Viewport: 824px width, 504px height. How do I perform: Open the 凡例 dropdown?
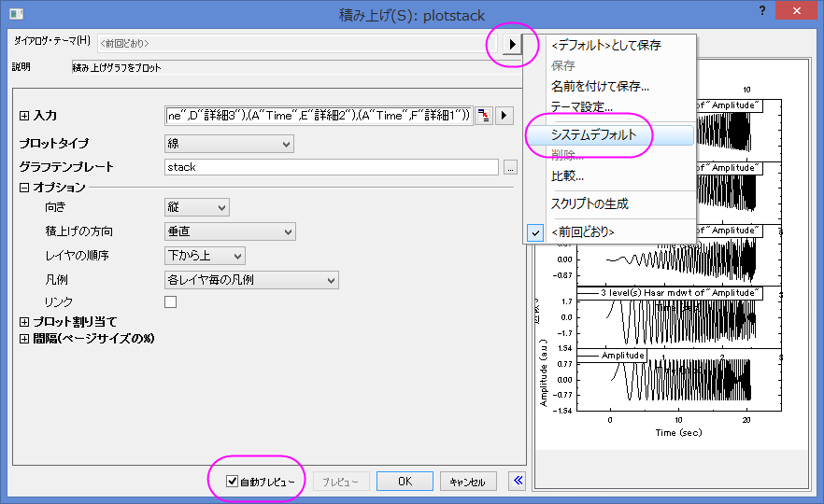[251, 280]
